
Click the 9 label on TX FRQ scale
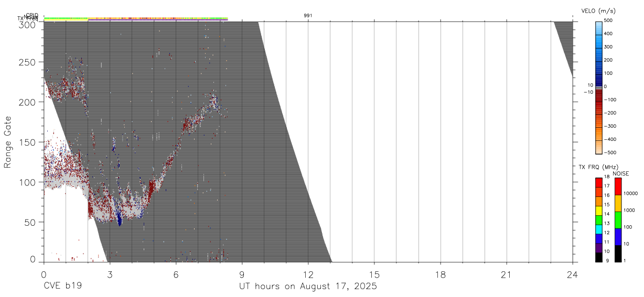click(606, 260)
